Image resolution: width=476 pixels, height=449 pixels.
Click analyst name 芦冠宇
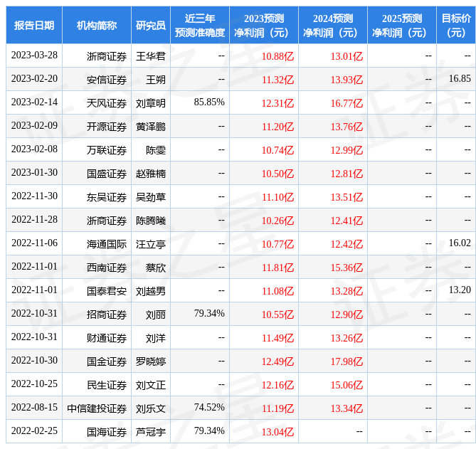tap(151, 432)
